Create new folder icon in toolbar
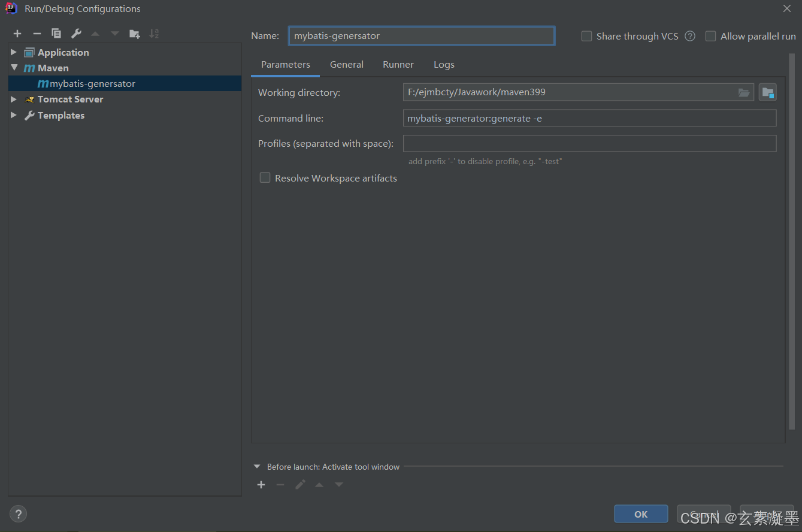Viewport: 802px width, 532px height. pyautogui.click(x=135, y=34)
